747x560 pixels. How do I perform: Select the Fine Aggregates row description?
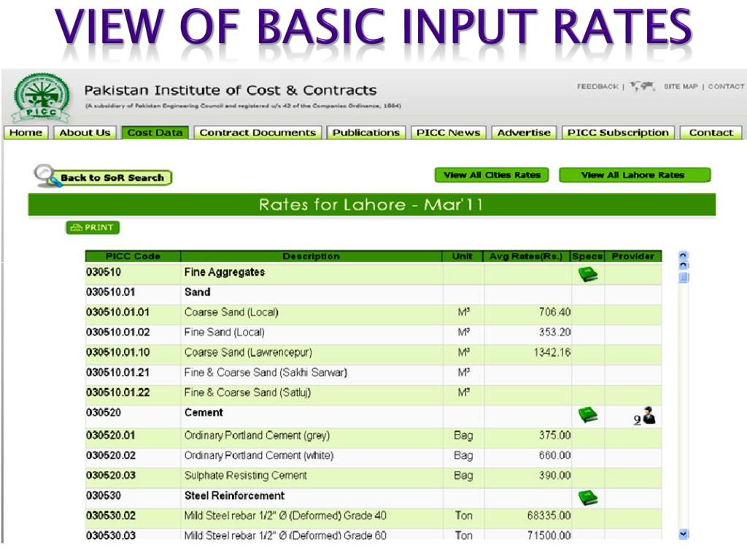click(x=225, y=273)
